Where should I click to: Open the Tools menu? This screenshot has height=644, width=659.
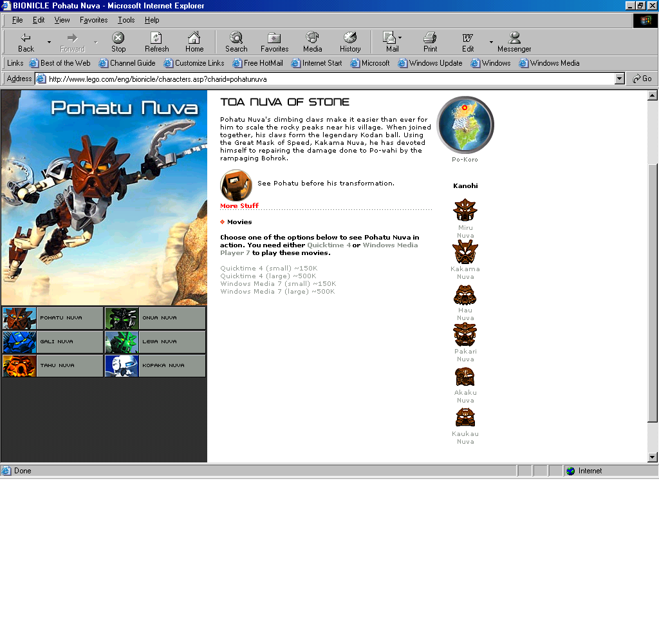click(x=126, y=20)
